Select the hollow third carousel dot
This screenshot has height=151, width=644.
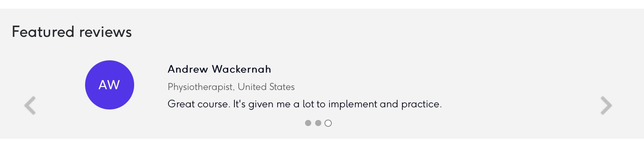[328, 123]
